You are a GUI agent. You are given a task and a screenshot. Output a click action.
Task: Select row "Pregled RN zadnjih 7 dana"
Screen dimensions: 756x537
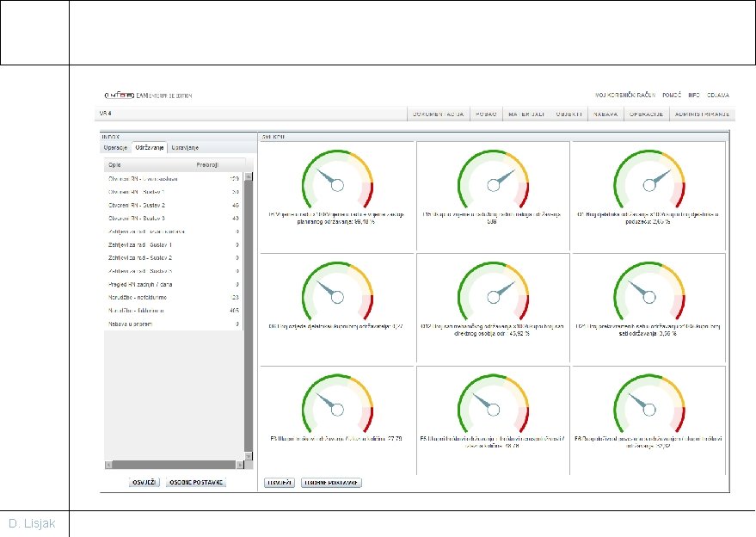(x=173, y=285)
